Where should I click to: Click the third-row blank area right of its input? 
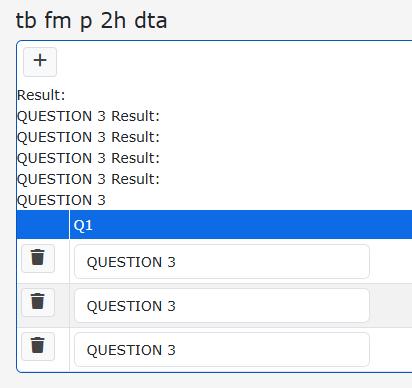[x=391, y=350]
